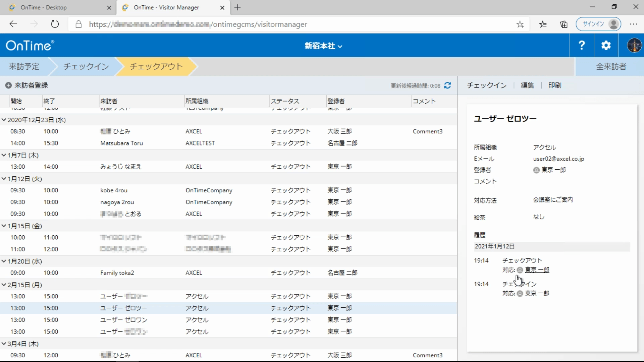Screen dimensions: 644x362
Task: Select the Matsubara Toru visitor row
Action: click(x=121, y=143)
